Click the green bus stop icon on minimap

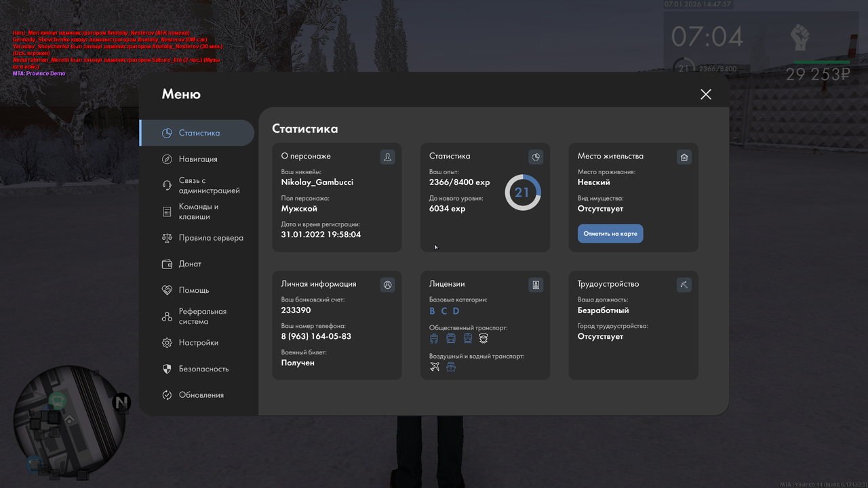coord(58,402)
